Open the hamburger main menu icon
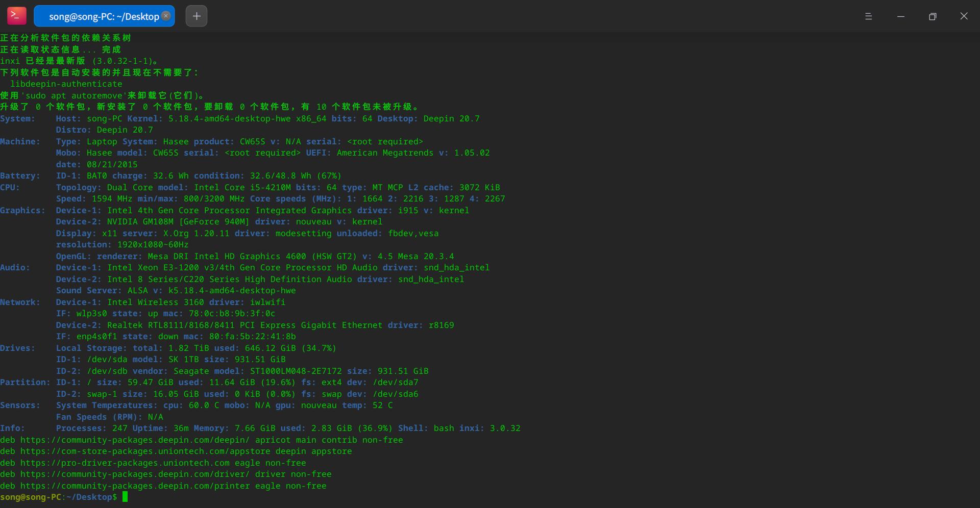 869,16
